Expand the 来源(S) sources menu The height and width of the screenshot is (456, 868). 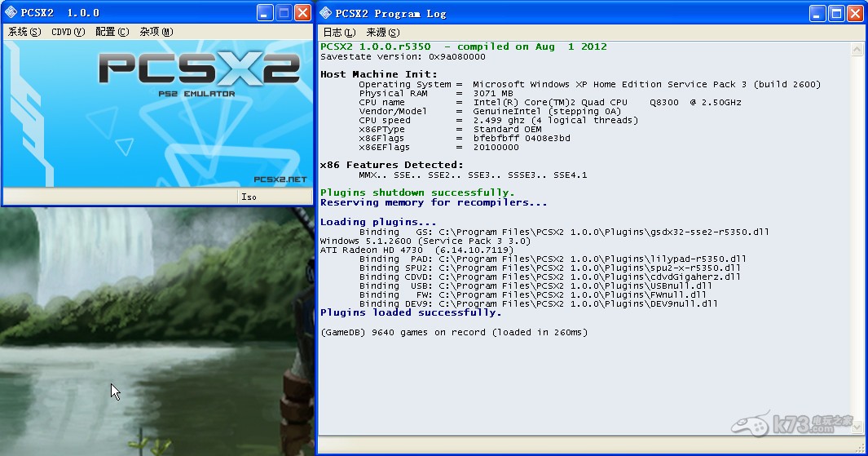click(382, 33)
